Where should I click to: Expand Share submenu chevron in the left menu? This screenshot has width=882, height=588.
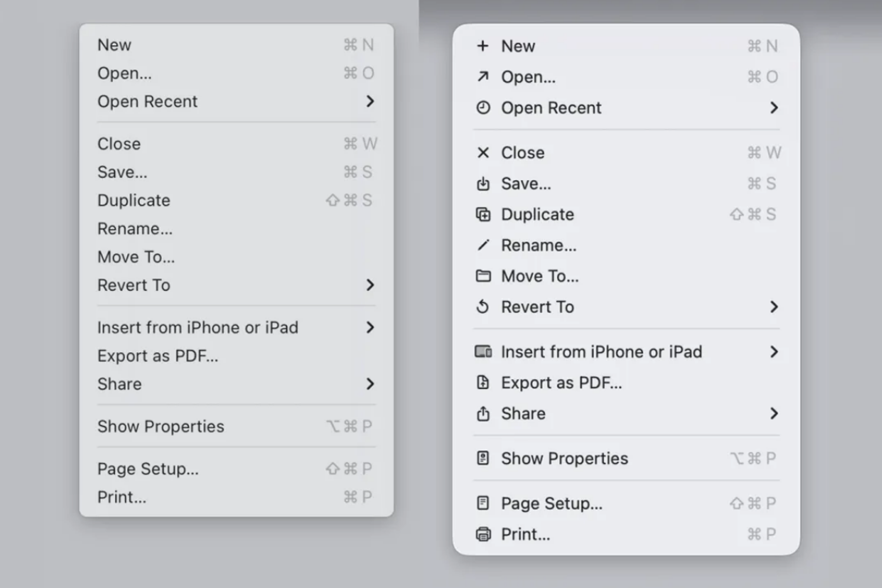click(370, 384)
